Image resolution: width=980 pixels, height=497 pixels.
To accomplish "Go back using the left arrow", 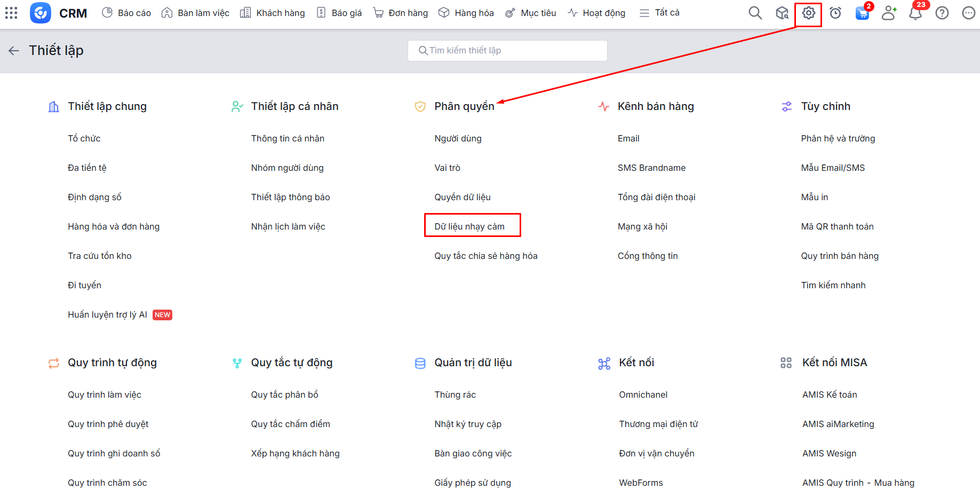I will [14, 51].
